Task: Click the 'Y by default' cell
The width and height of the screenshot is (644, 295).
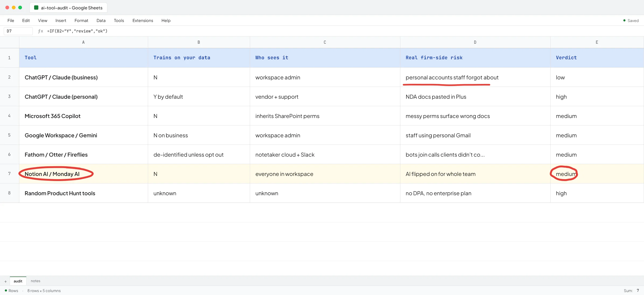Action: [199, 97]
